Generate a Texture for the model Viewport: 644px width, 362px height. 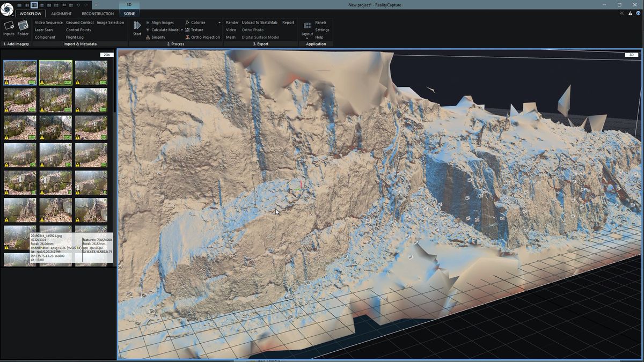click(197, 29)
